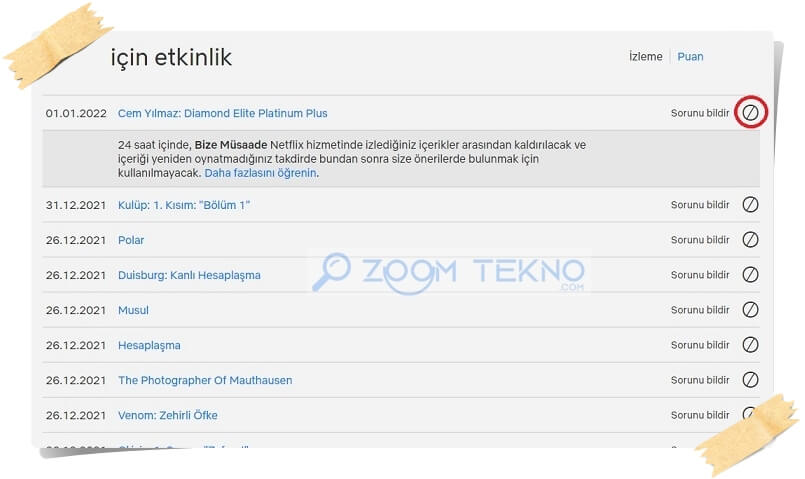Screen dimensions: 805x479
Task: Hide Hesaplaşma from viewing history
Action: (x=750, y=344)
